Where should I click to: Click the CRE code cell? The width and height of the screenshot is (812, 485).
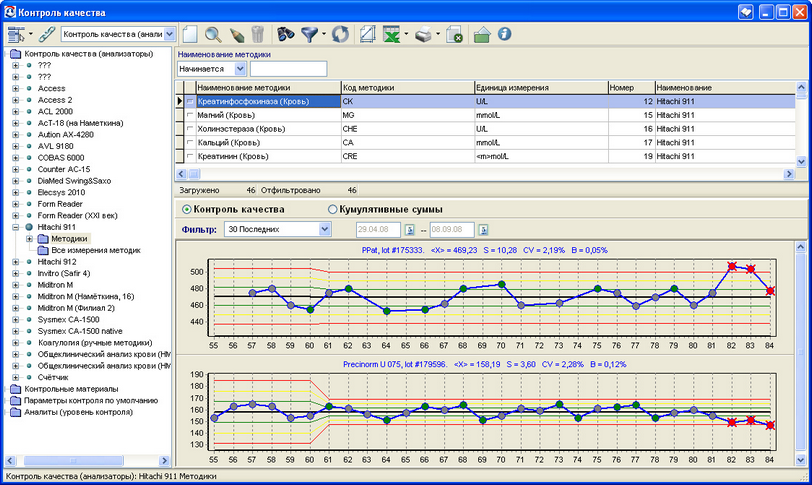tap(408, 156)
